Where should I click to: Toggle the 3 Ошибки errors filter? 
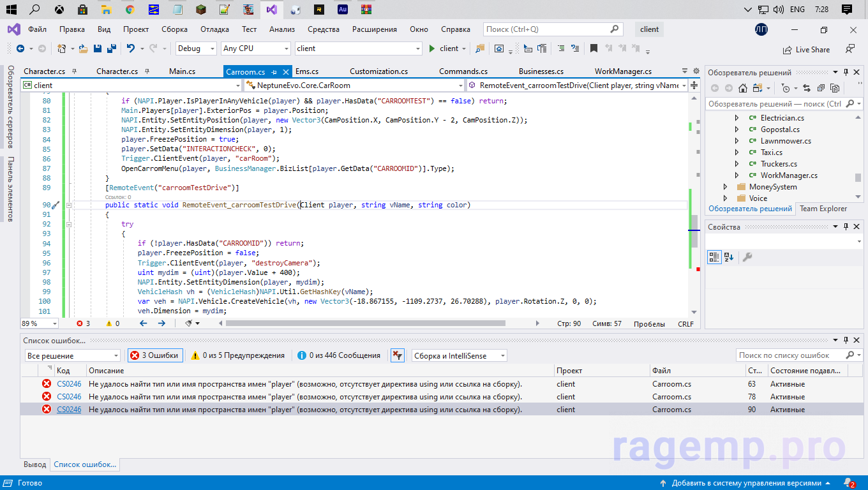155,355
